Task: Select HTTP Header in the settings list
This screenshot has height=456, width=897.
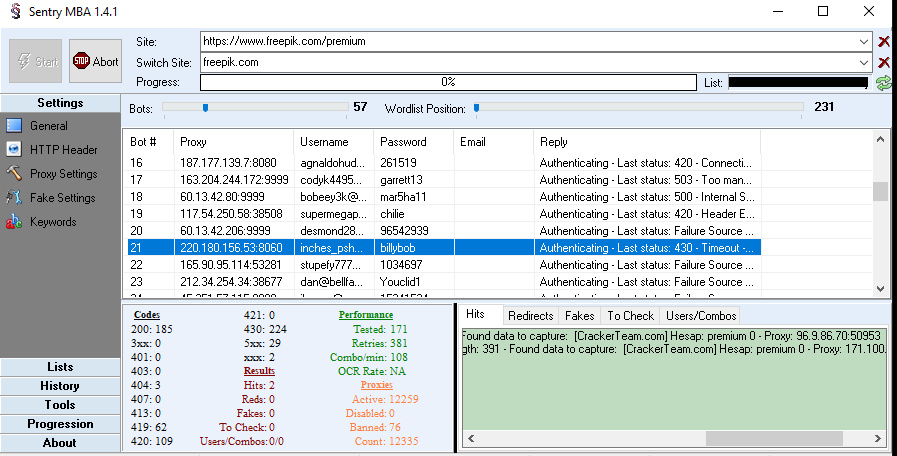Action: pyautogui.click(x=63, y=150)
